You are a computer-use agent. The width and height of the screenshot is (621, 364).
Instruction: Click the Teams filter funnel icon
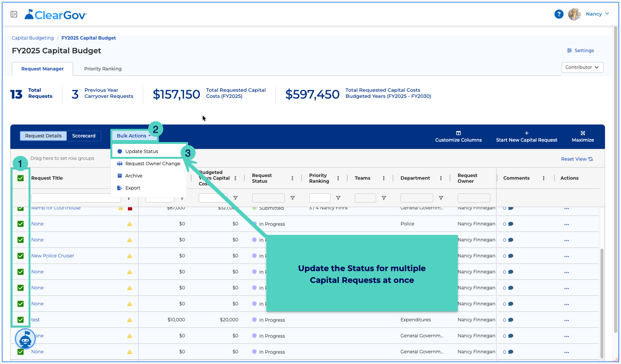click(x=384, y=198)
